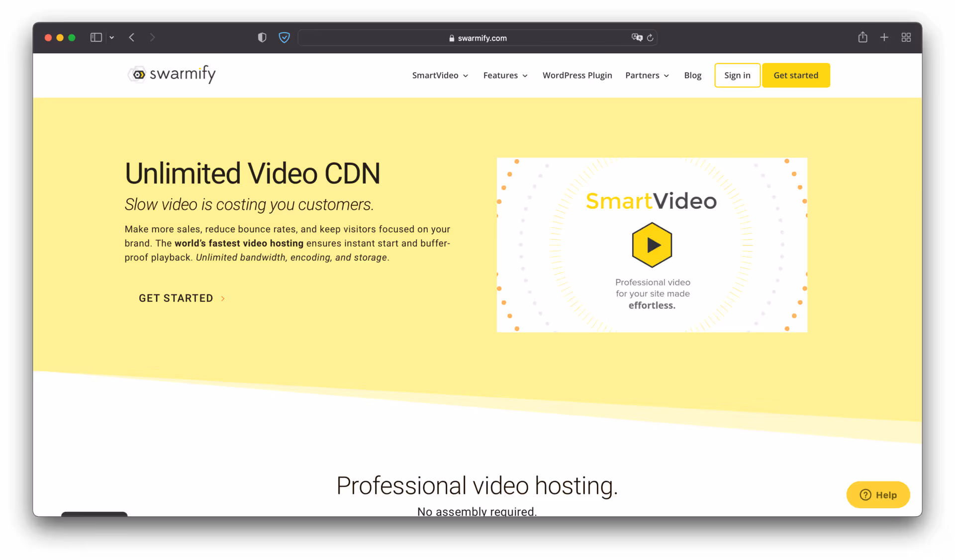This screenshot has height=560, width=955.
Task: Click the Sign in button
Action: tap(737, 75)
